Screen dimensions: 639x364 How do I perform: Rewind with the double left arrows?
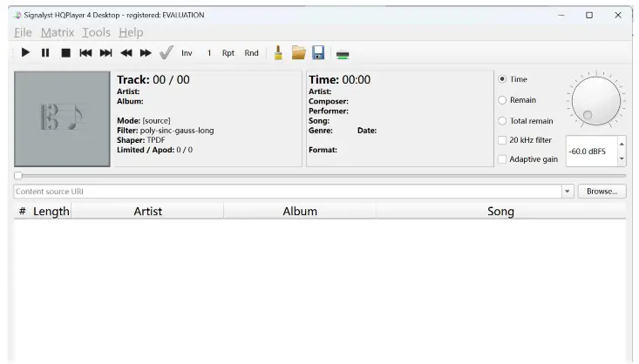point(126,53)
